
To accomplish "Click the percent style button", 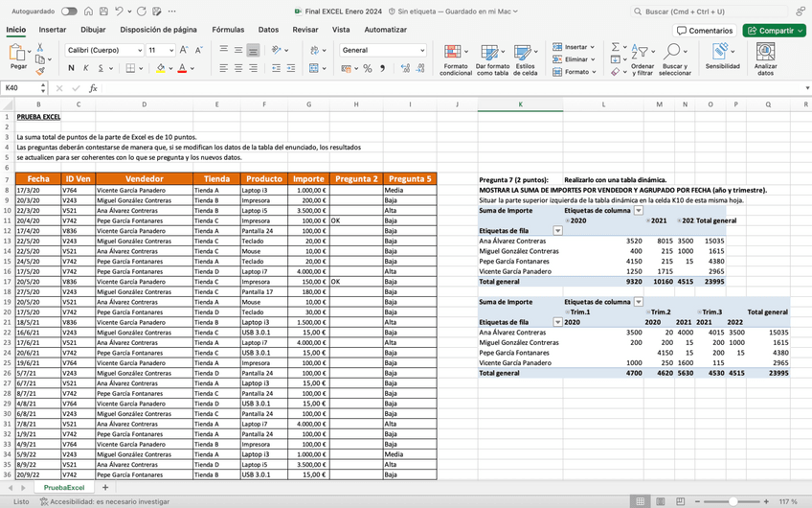I will coord(368,68).
